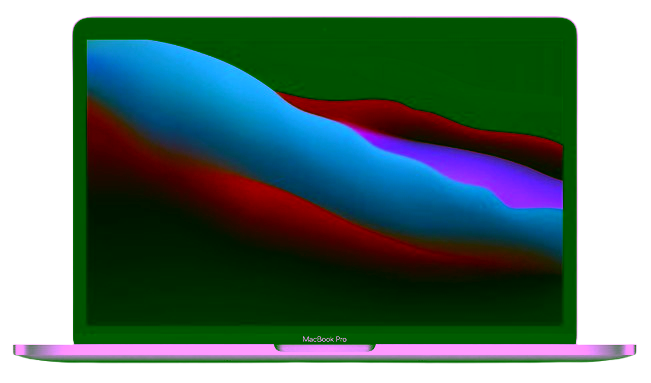Screen dimensions: 651x383
Task: Click the right bezel of the display
Action: click(x=570, y=183)
